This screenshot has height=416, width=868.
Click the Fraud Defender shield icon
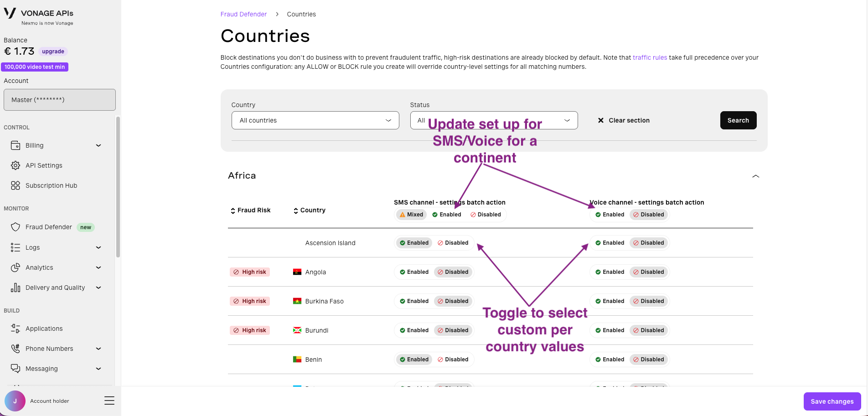click(15, 227)
